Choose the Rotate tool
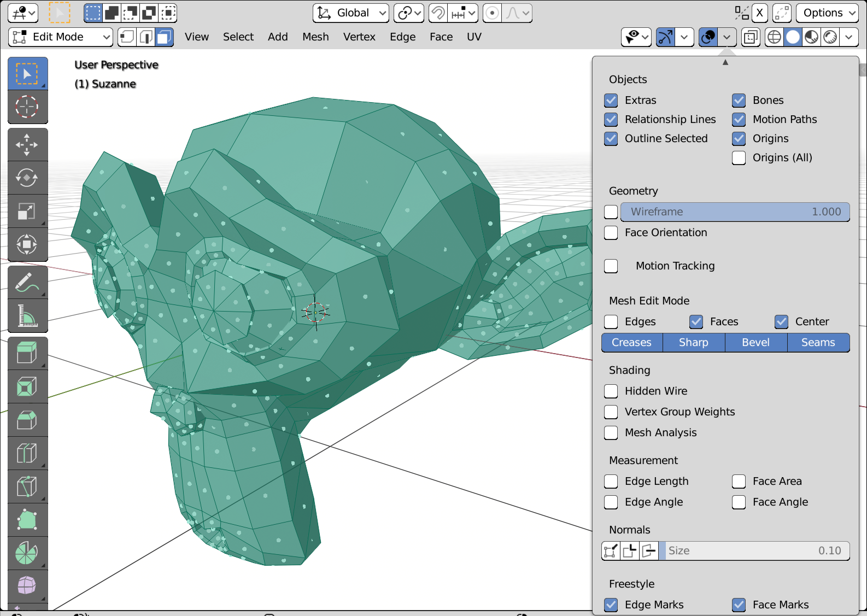 coord(27,178)
